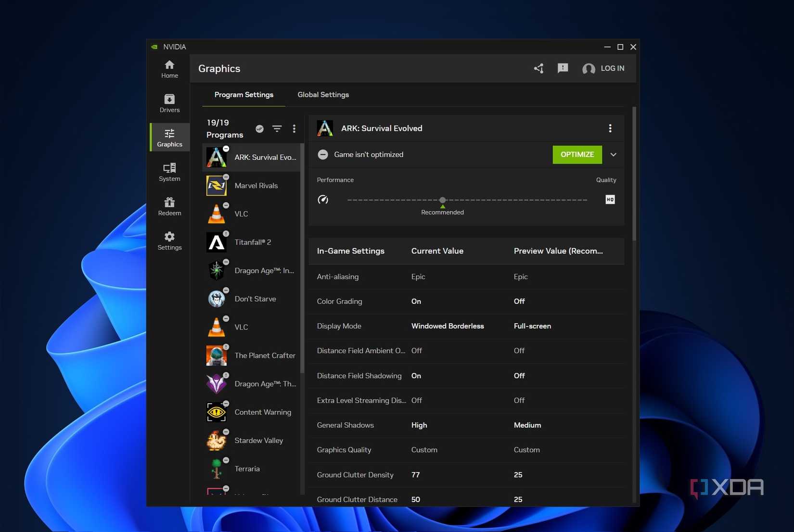Image resolution: width=794 pixels, height=532 pixels.
Task: Switch to Global Settings tab
Action: 323,95
